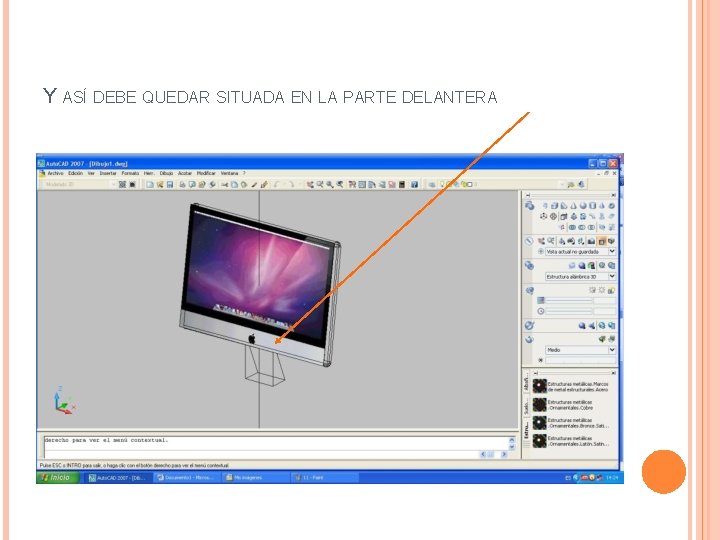This screenshot has width=720, height=540.
Task: Click the 3D Move gizmo icon
Action: tap(544, 216)
